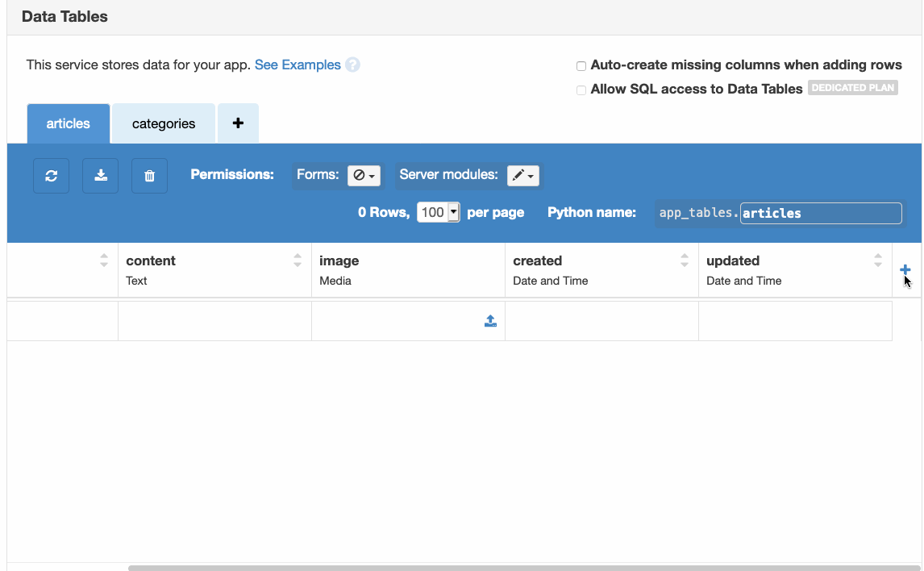
Task: Switch to the categories tab
Action: point(163,123)
